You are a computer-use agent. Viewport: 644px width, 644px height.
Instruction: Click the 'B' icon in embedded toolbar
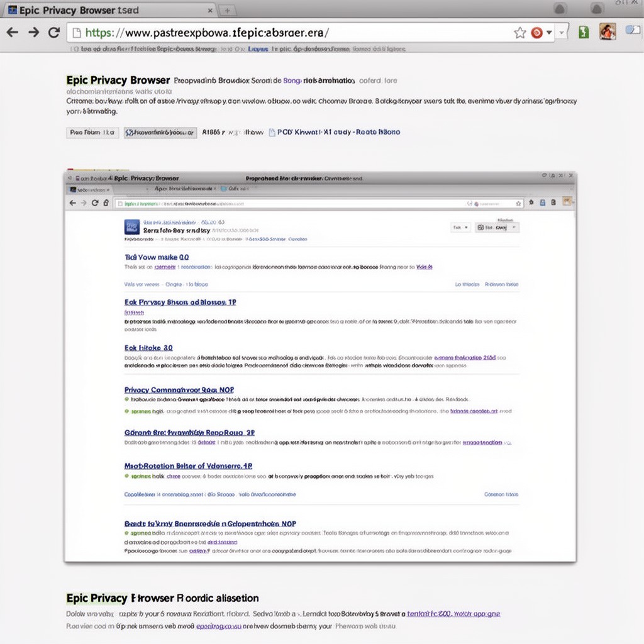click(x=553, y=202)
